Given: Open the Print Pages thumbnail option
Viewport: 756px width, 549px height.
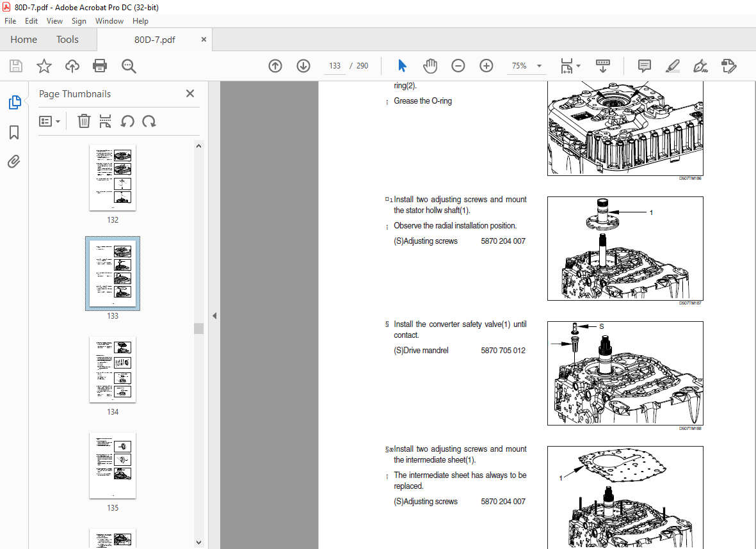Looking at the screenshot, I should coord(105,121).
